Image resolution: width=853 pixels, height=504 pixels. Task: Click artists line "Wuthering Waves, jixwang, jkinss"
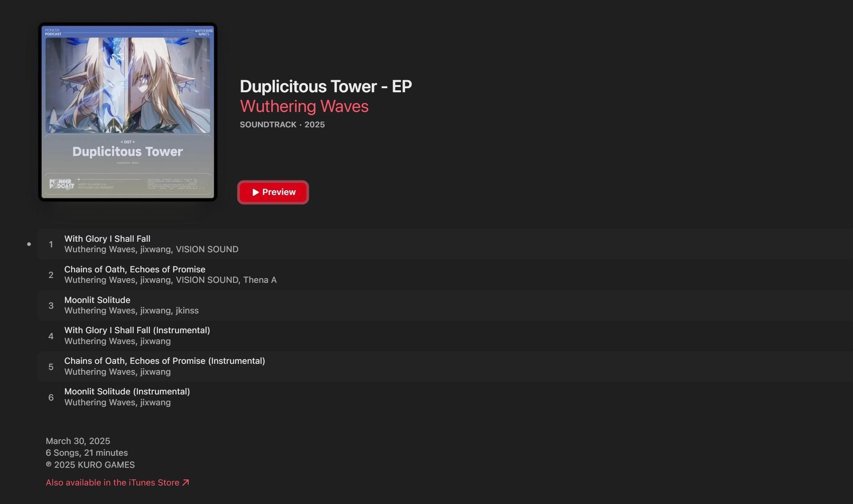click(132, 311)
